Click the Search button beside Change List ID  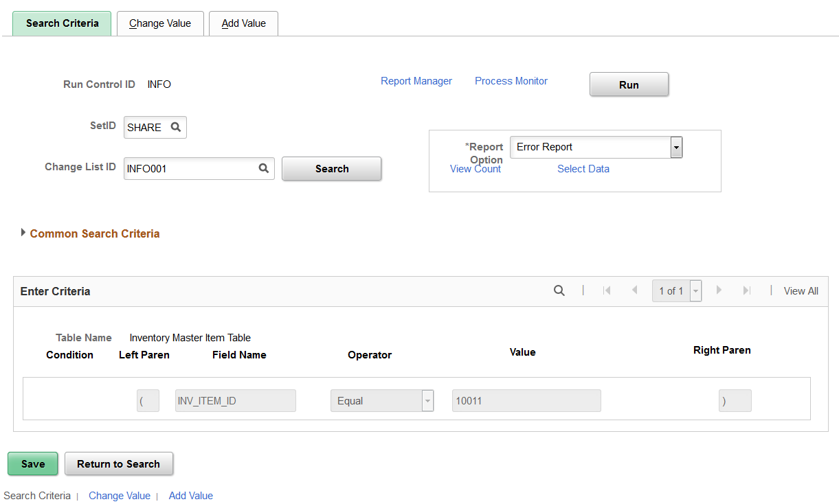332,169
